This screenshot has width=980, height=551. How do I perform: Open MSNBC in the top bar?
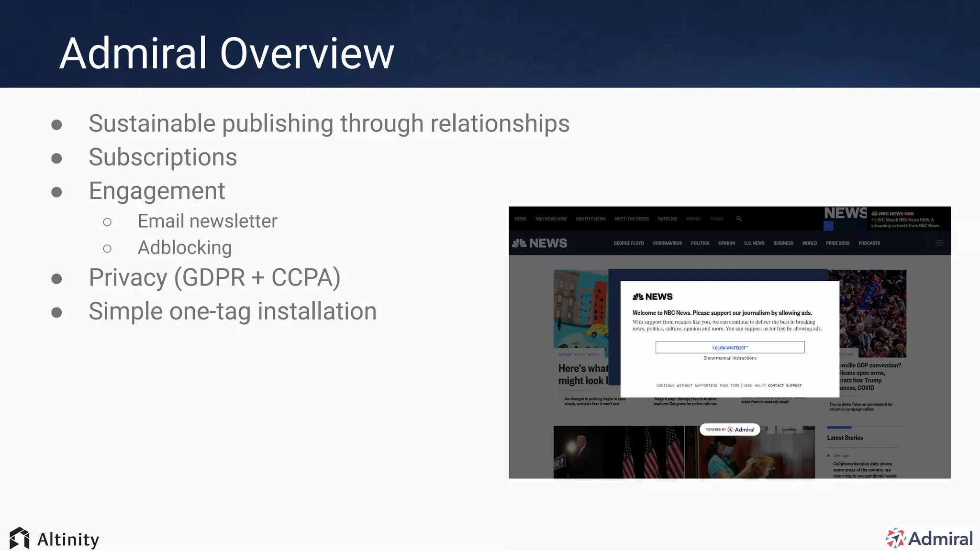coord(693,219)
